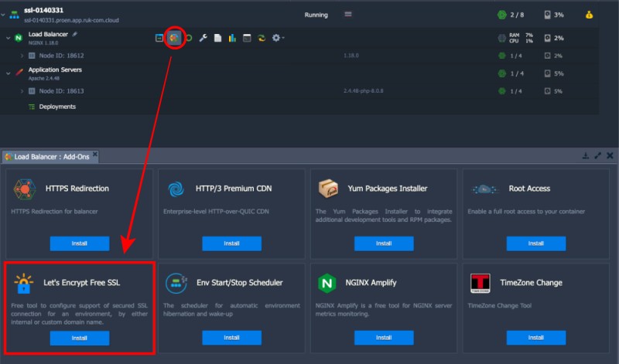Collapse the ssl-0140331 environment row
The image size is (619, 364).
coord(3,15)
